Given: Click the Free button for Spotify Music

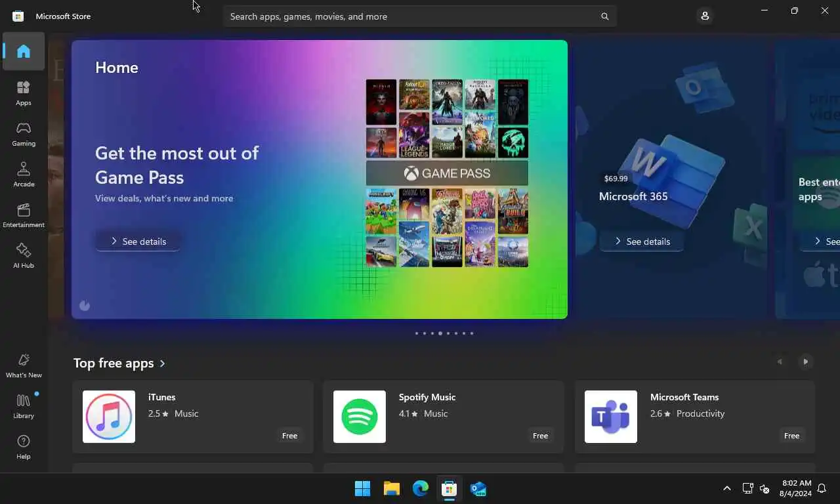Looking at the screenshot, I should coord(540,436).
